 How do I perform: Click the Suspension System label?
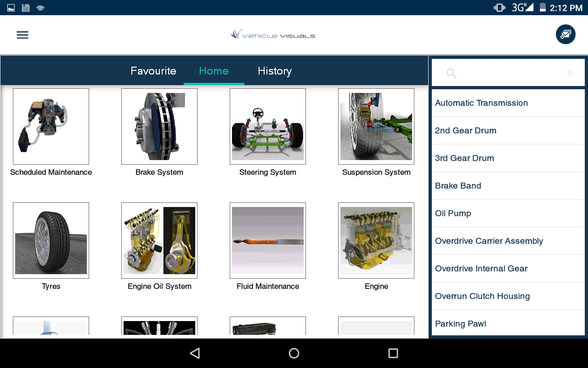coord(376,172)
